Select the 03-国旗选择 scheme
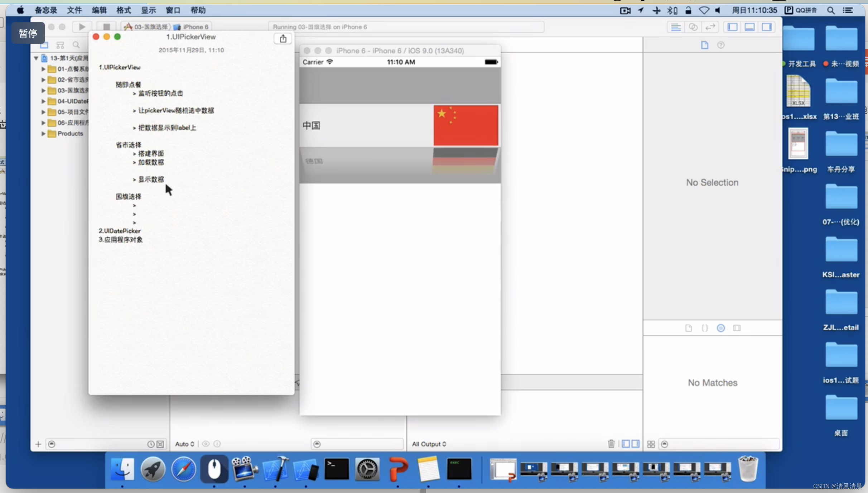868x493 pixels. [x=146, y=27]
